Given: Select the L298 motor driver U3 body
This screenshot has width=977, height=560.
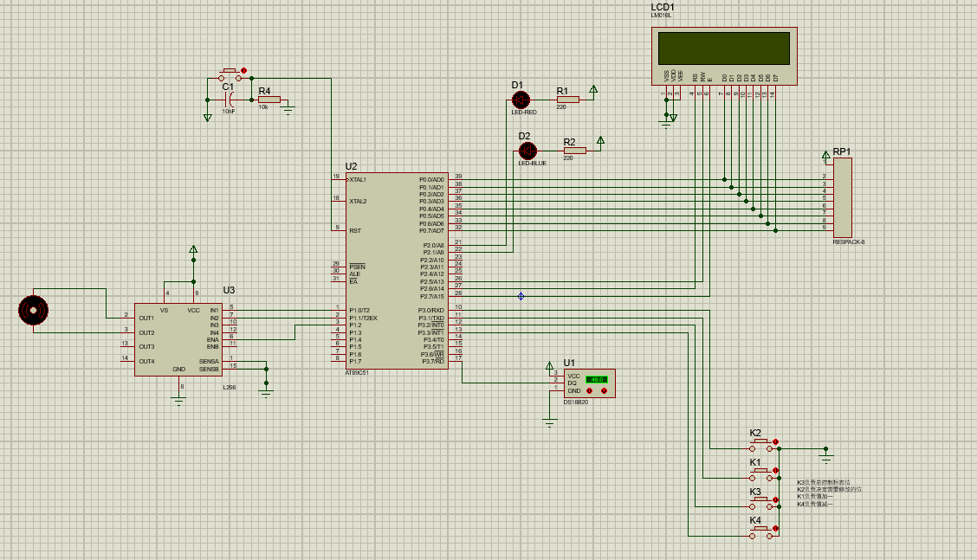Looking at the screenshot, I should pos(178,339).
